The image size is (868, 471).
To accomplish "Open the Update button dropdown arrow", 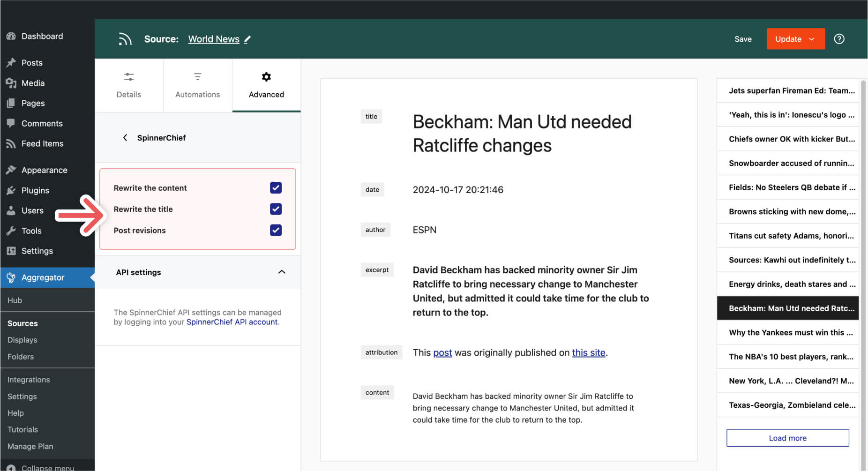I will [x=812, y=39].
